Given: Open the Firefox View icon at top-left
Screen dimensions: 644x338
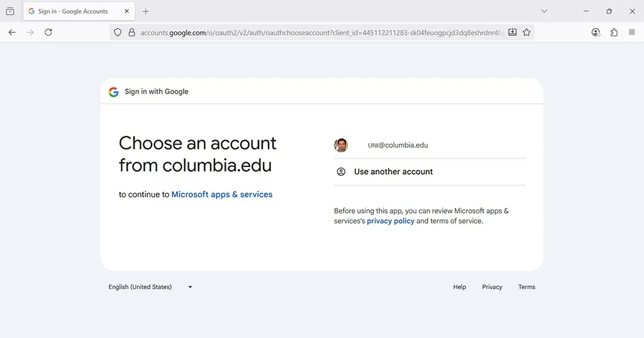Looking at the screenshot, I should point(10,11).
